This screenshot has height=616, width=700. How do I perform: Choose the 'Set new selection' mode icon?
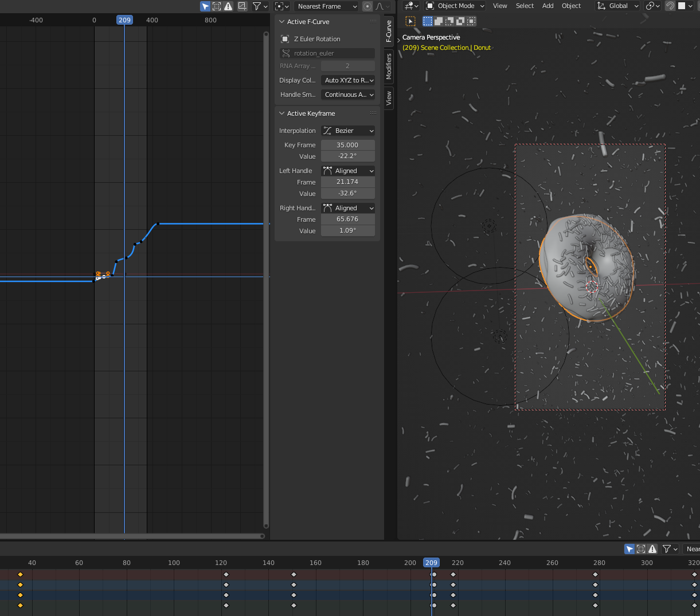tap(428, 21)
